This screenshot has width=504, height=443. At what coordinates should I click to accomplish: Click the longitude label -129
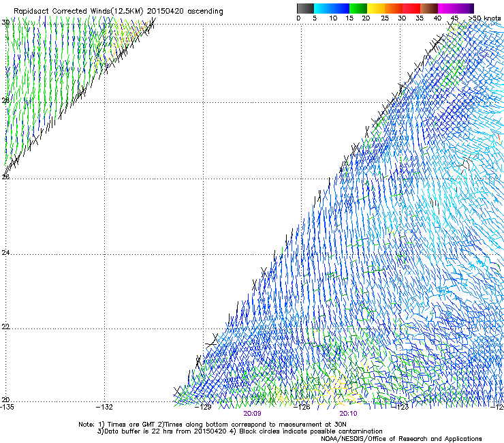click(x=204, y=407)
